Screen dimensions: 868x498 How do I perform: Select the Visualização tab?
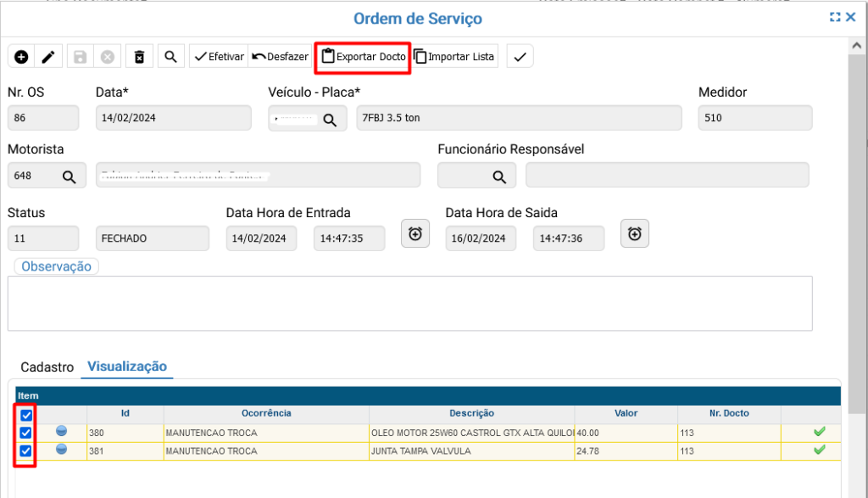click(127, 367)
